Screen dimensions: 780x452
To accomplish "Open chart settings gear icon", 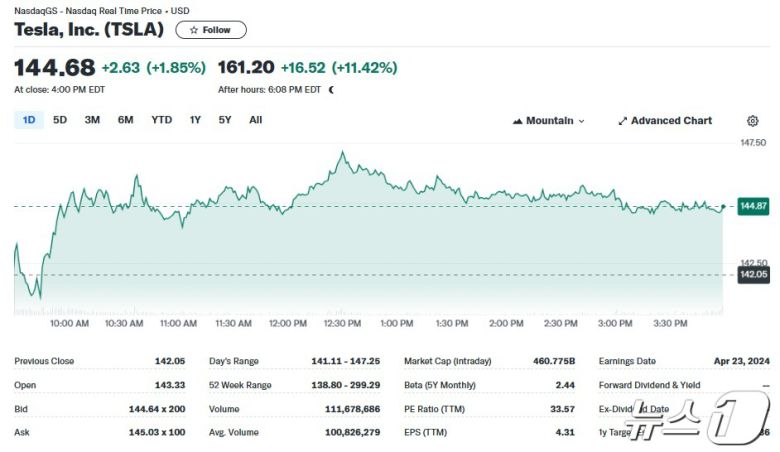I will [752, 121].
